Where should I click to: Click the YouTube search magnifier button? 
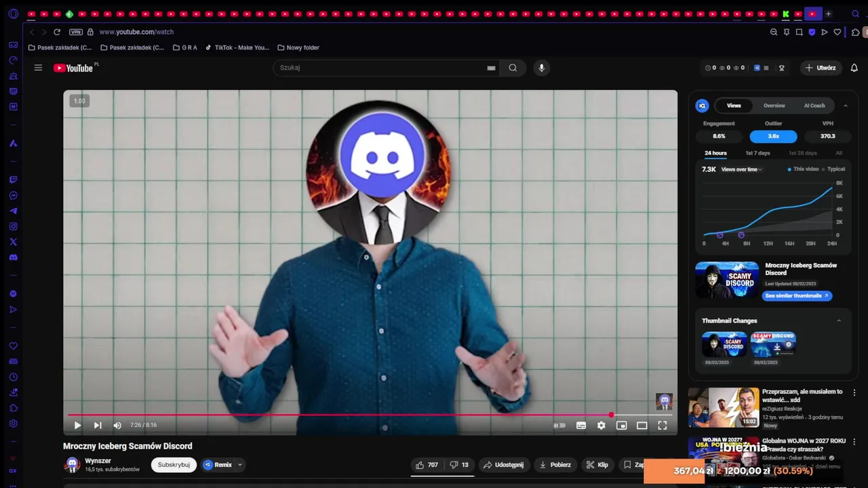[x=513, y=68]
